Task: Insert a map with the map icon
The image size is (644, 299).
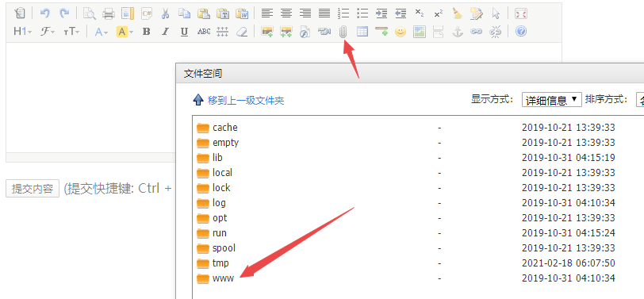Action: pyautogui.click(x=420, y=32)
